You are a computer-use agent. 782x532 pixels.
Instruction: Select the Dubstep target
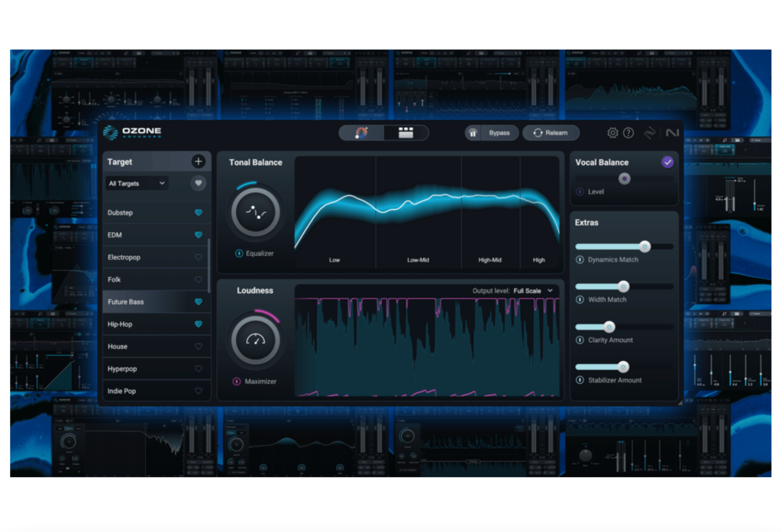click(x=156, y=212)
